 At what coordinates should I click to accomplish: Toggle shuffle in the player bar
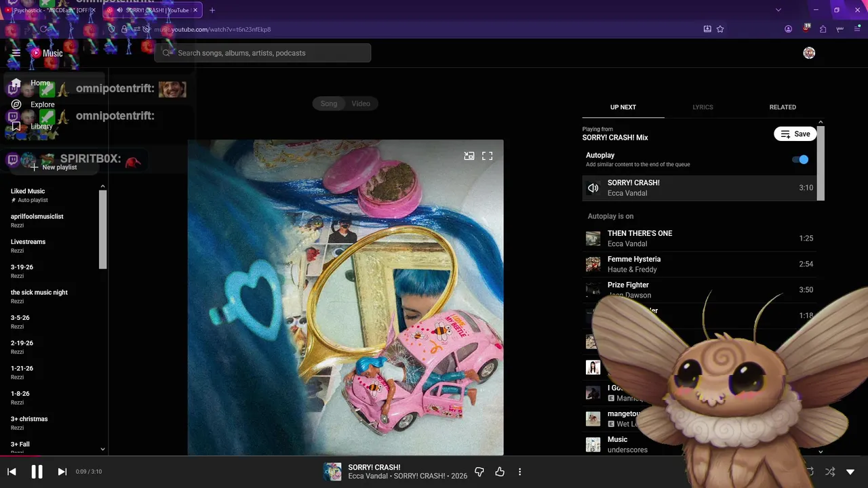(829, 472)
